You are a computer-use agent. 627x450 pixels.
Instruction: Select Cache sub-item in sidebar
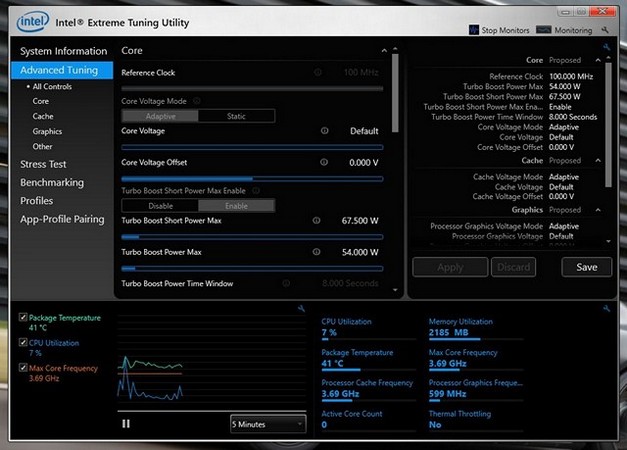[x=43, y=116]
